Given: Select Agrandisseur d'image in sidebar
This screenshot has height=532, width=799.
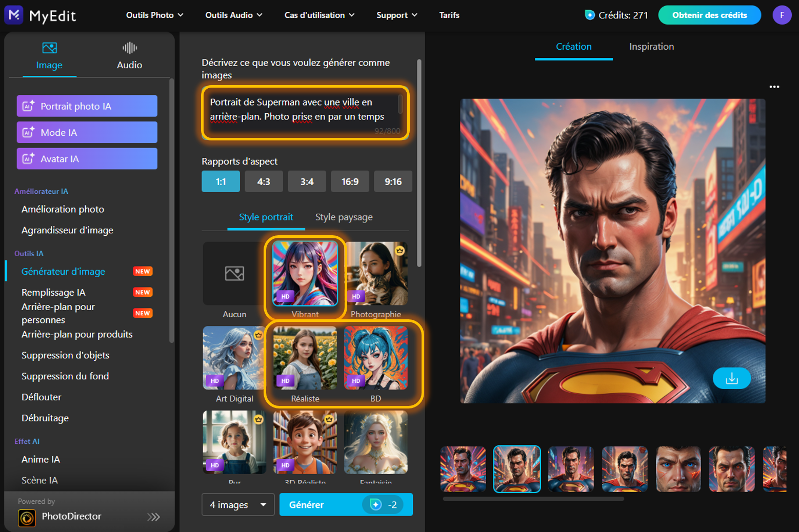Looking at the screenshot, I should pos(67,230).
